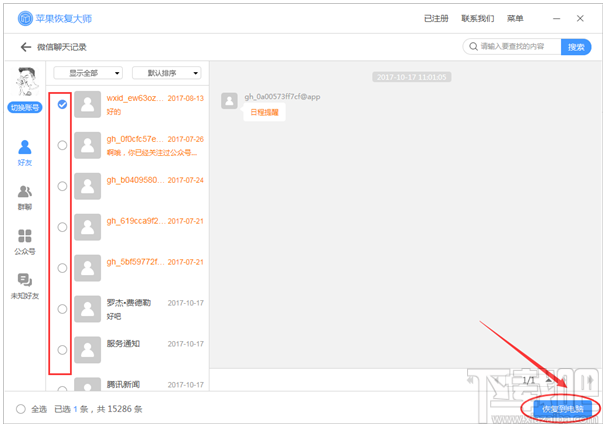607x429 pixels.
Task: Open the 默认排序 sort dropdown
Action: 167,73
